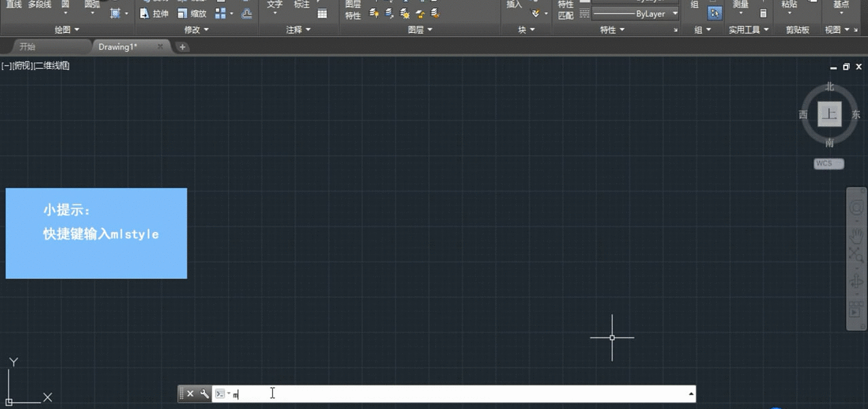
Task: Click the new drawing tab plus button
Action: (182, 47)
